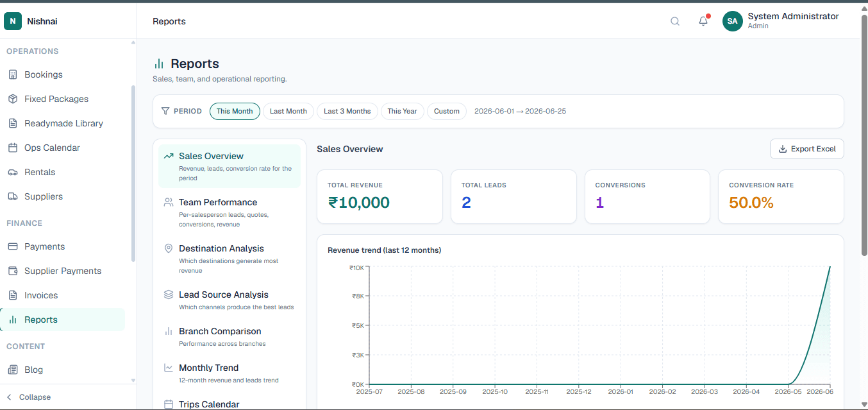Go to Bookings page

point(63,74)
